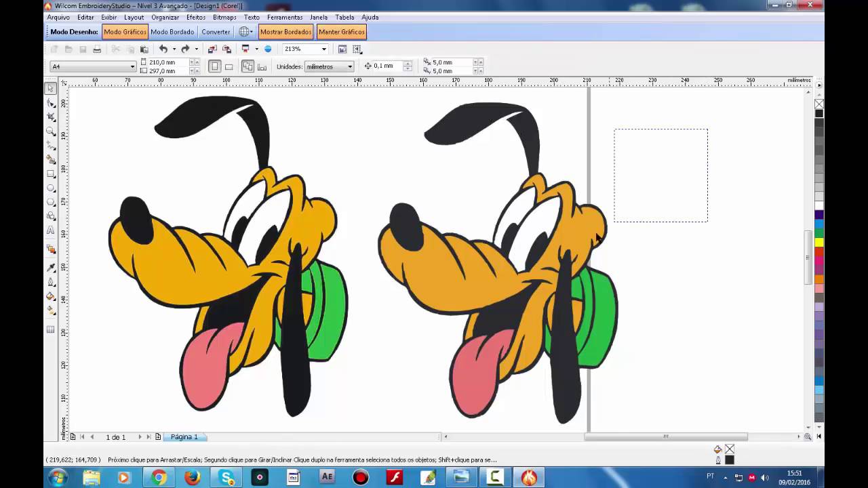Screen dimensions: 868x488
Task: Click the Paste icon
Action: coord(144,49)
